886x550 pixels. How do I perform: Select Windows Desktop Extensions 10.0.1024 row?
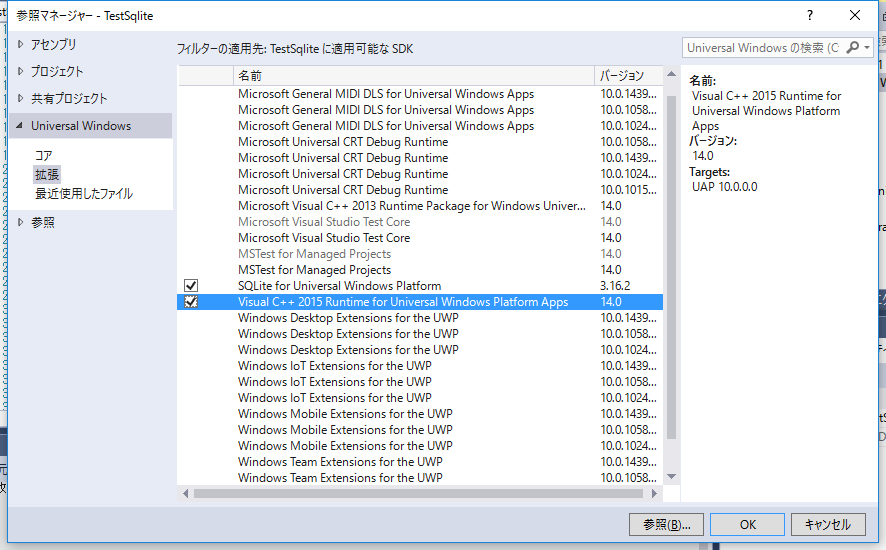click(420, 350)
